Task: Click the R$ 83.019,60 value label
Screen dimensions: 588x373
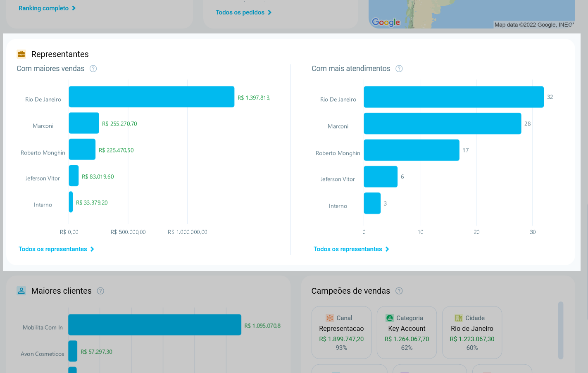Action: [x=98, y=177]
